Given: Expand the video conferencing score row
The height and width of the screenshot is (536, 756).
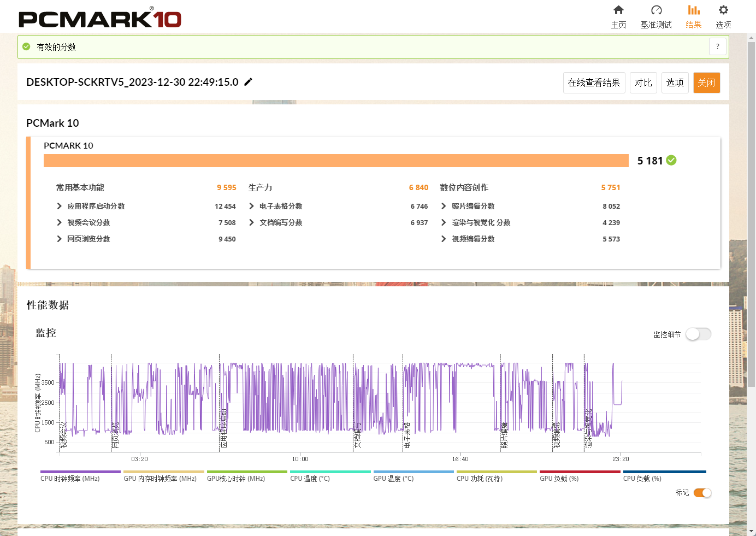Looking at the screenshot, I should [x=60, y=222].
